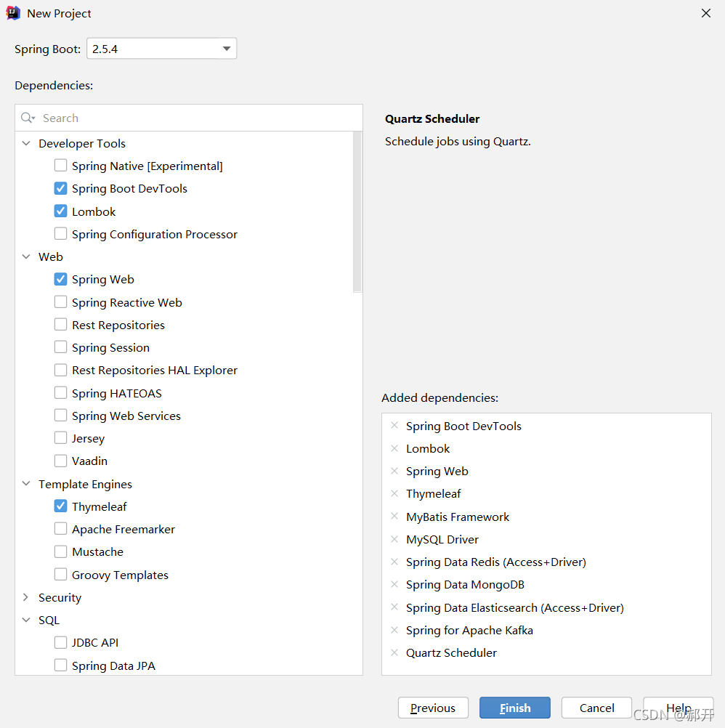Enable Spring Configuration Processor

point(60,233)
